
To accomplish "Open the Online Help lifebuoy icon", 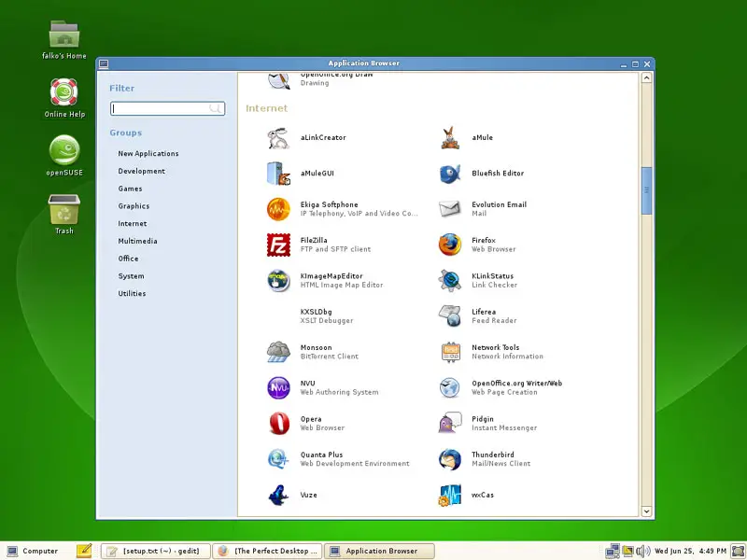I will point(64,91).
